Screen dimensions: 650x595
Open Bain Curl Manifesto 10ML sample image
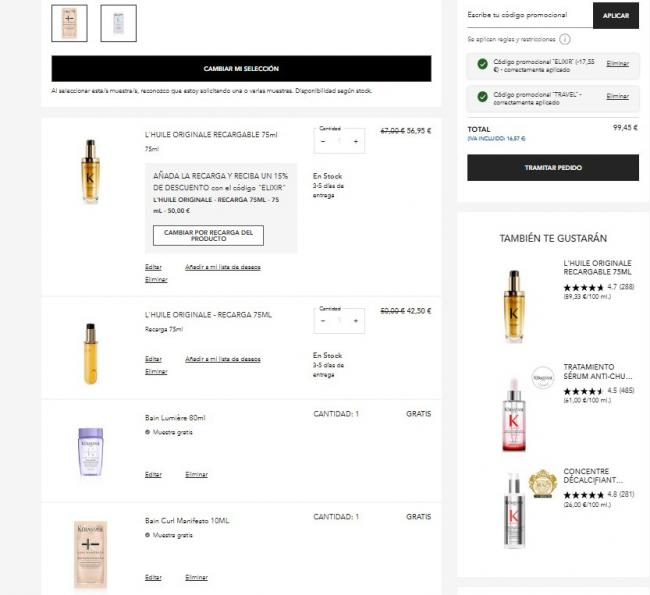(90, 555)
